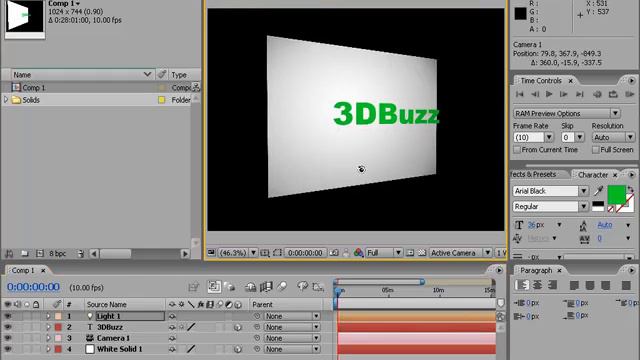Go to first frame in Time Controls
This screenshot has width=640, height=360.
click(519, 94)
